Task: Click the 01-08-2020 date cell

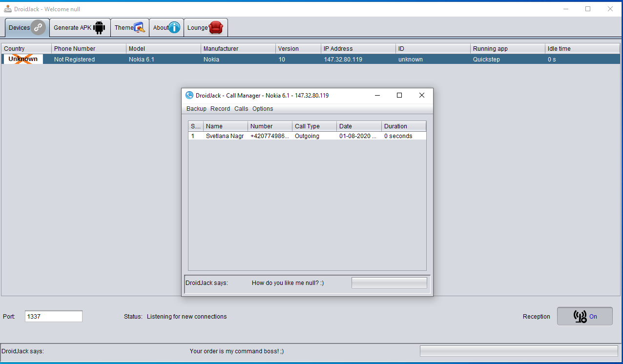Action: point(359,136)
